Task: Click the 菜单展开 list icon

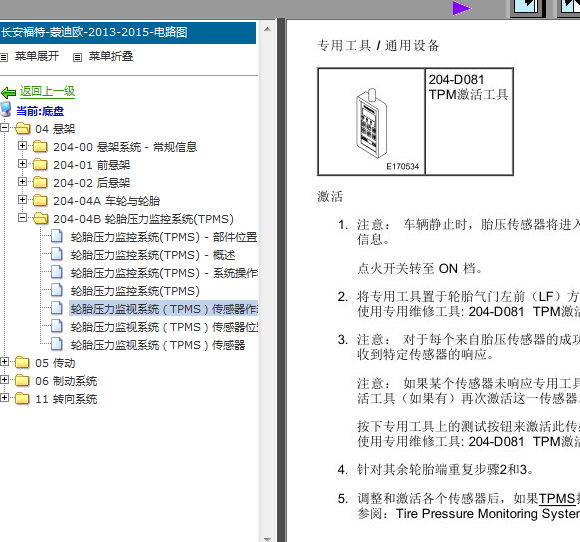Action: pyautogui.click(x=4, y=57)
